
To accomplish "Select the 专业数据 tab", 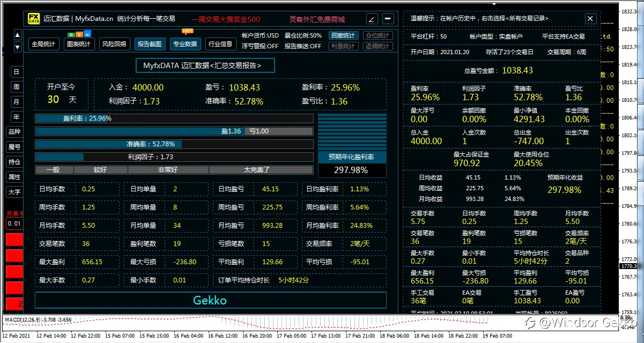I will 186,44.
